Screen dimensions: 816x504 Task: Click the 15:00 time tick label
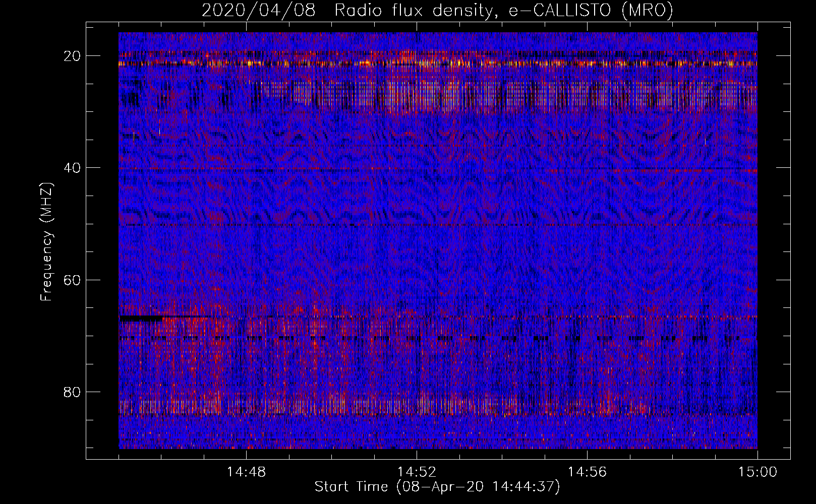tap(757, 472)
